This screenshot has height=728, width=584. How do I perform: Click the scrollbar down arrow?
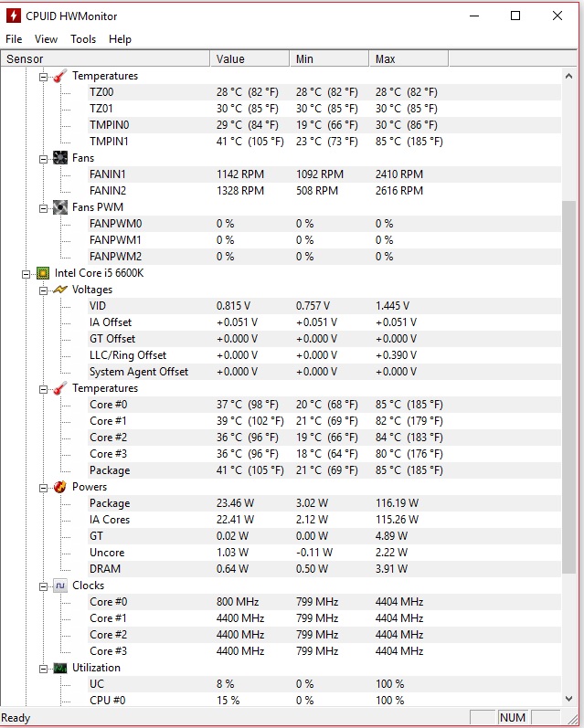(x=568, y=699)
